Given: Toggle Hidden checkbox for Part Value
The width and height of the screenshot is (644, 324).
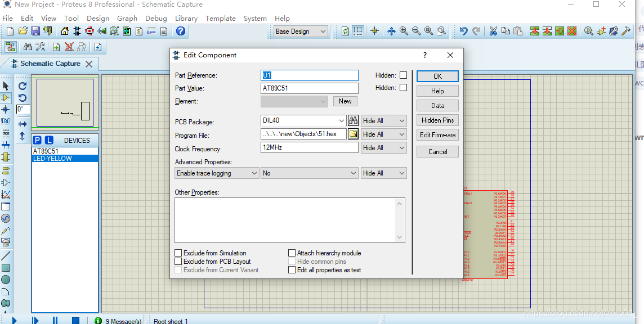Looking at the screenshot, I should (x=403, y=87).
